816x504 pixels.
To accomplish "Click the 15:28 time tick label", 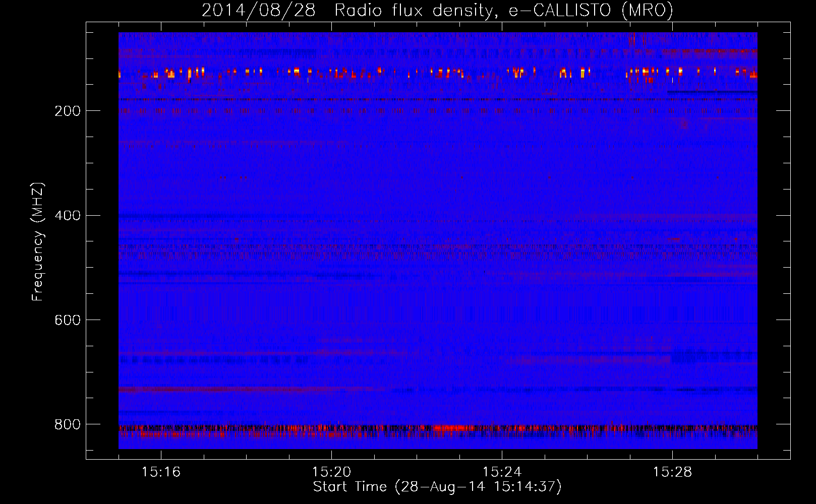I will coord(672,472).
